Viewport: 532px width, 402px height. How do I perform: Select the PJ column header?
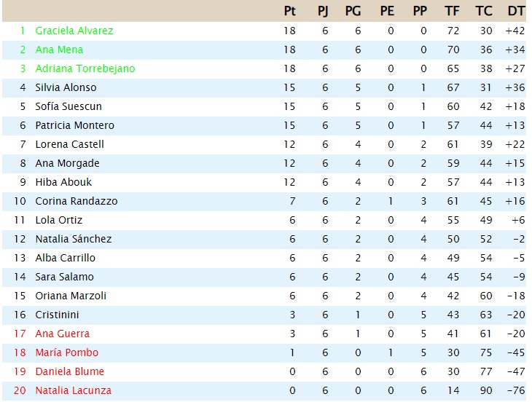[323, 11]
